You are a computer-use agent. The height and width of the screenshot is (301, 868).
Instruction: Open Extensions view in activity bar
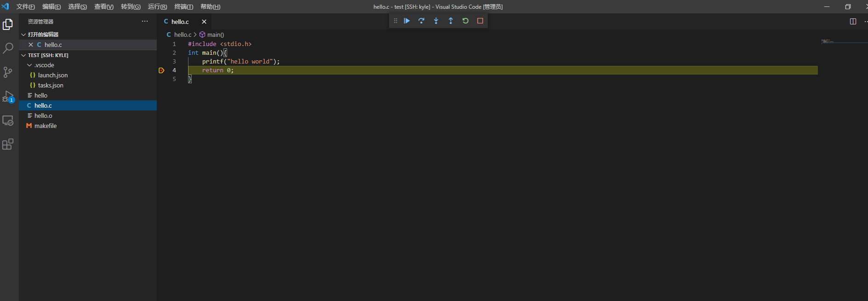[8, 145]
